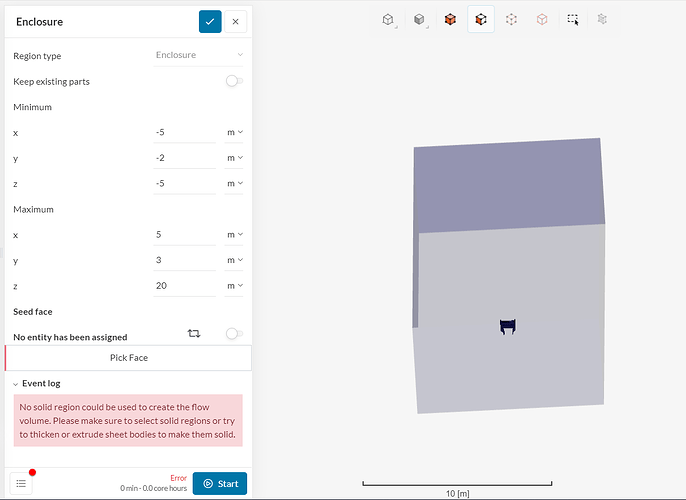The height and width of the screenshot is (500, 686).
Task: Activate the box selection tool icon
Action: tap(573, 19)
